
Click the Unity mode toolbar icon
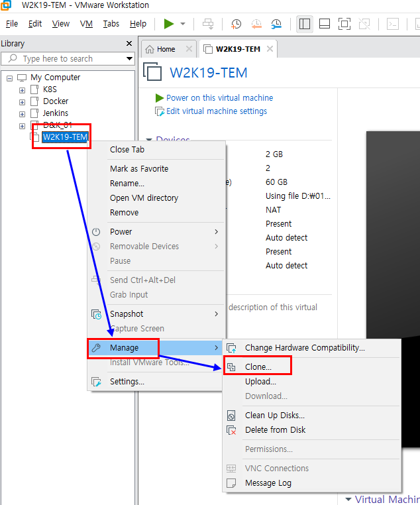pos(364,24)
